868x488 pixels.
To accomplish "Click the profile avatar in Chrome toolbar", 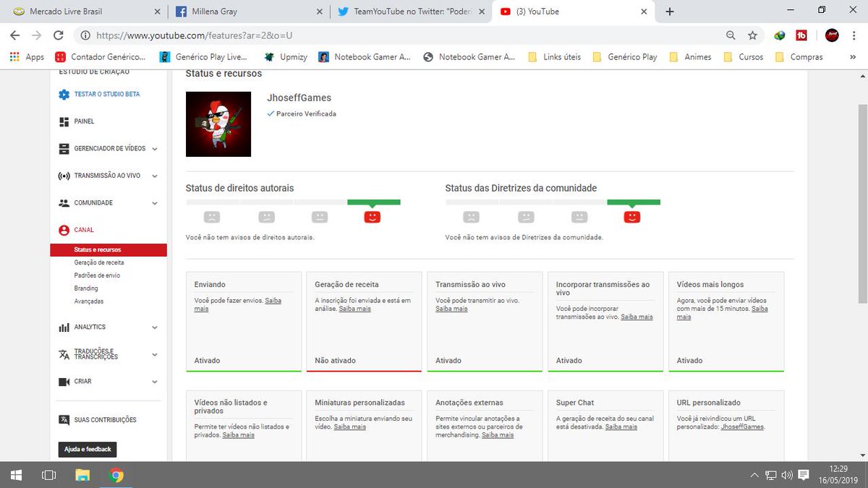I will tap(832, 35).
